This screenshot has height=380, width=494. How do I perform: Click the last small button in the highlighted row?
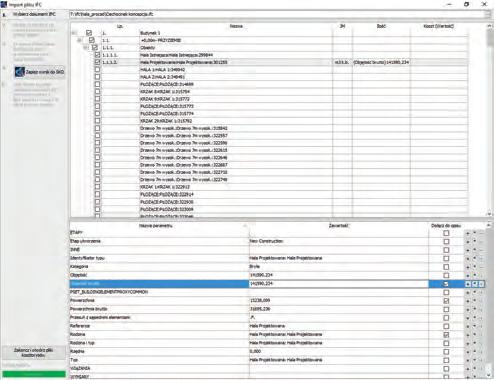pos(481,284)
